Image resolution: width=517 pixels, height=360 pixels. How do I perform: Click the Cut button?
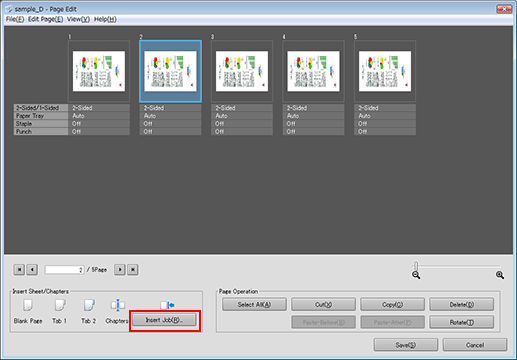[323, 304]
